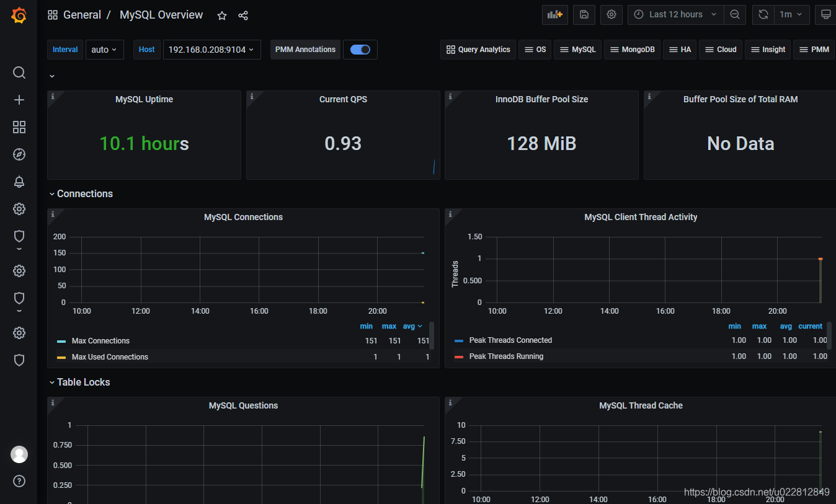Click the Max Used Connections yellow swatch
Viewport: 836px width, 504px height.
point(61,358)
